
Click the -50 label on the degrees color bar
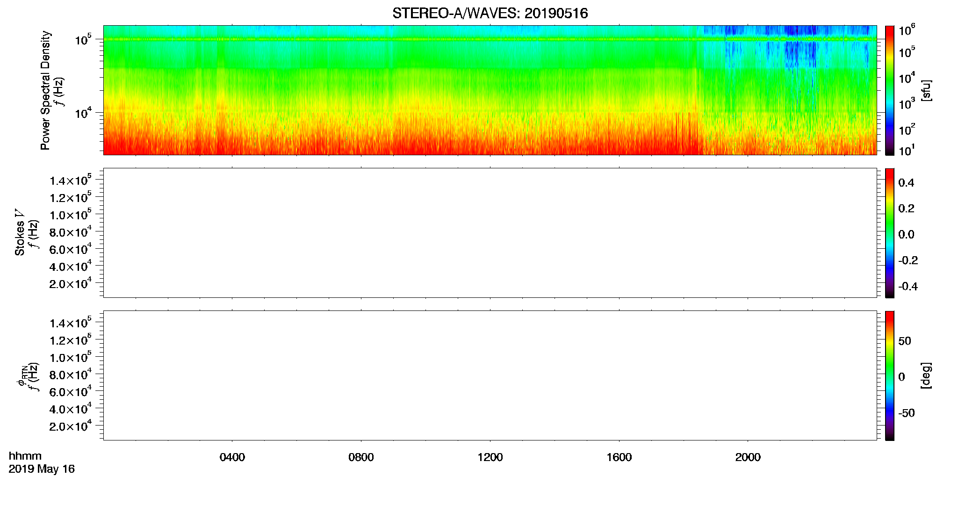tap(907, 413)
